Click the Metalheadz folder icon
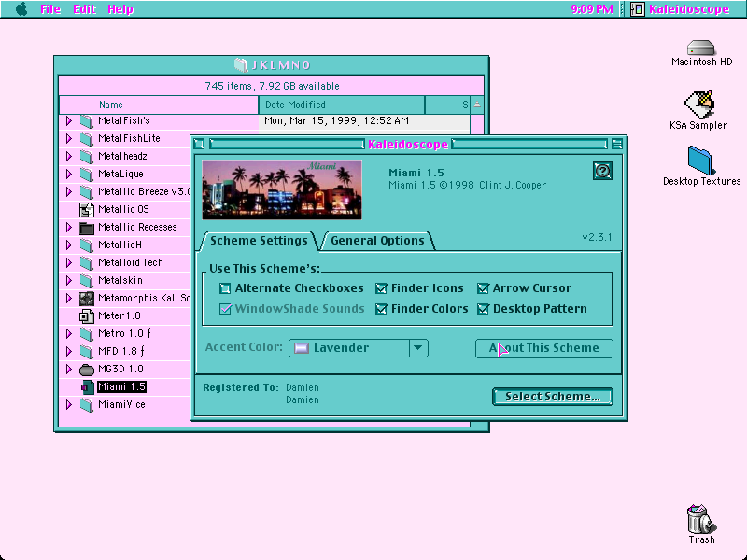The width and height of the screenshot is (747, 560). click(x=86, y=156)
